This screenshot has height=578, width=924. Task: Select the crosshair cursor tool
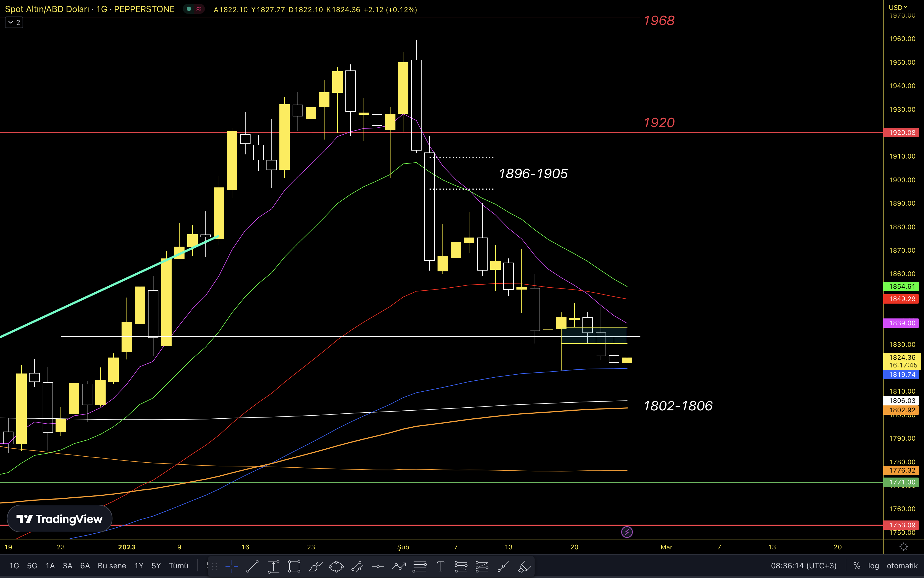coord(231,566)
